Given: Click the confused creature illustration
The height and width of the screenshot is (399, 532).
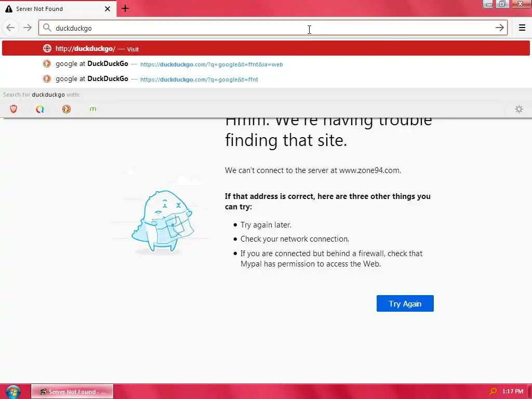Looking at the screenshot, I should click(x=162, y=221).
